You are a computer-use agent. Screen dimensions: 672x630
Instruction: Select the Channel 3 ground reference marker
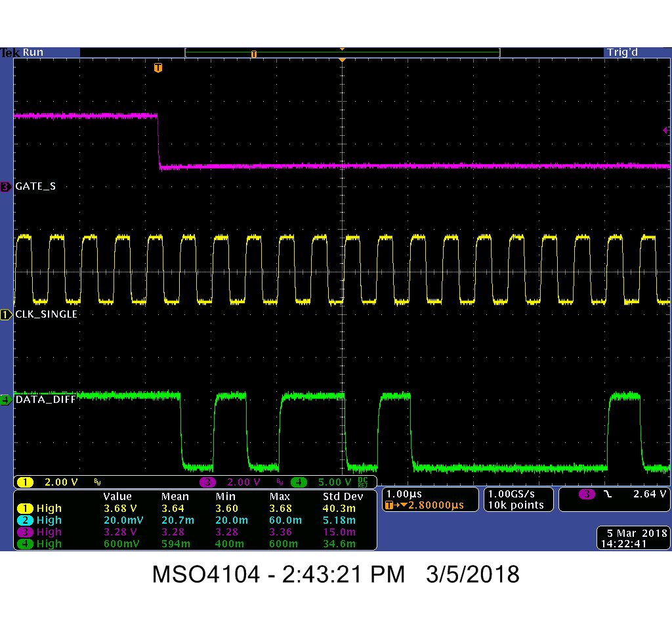coord(5,186)
